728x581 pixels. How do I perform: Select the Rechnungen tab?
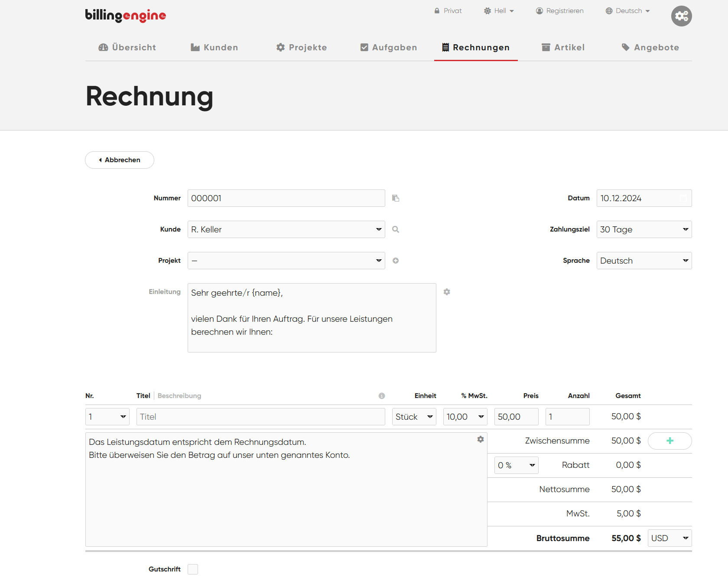(476, 47)
